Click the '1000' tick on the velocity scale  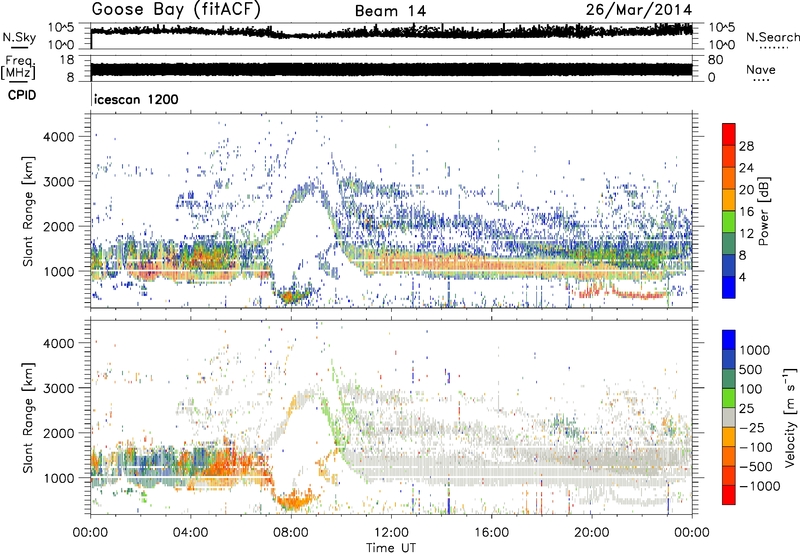754,350
